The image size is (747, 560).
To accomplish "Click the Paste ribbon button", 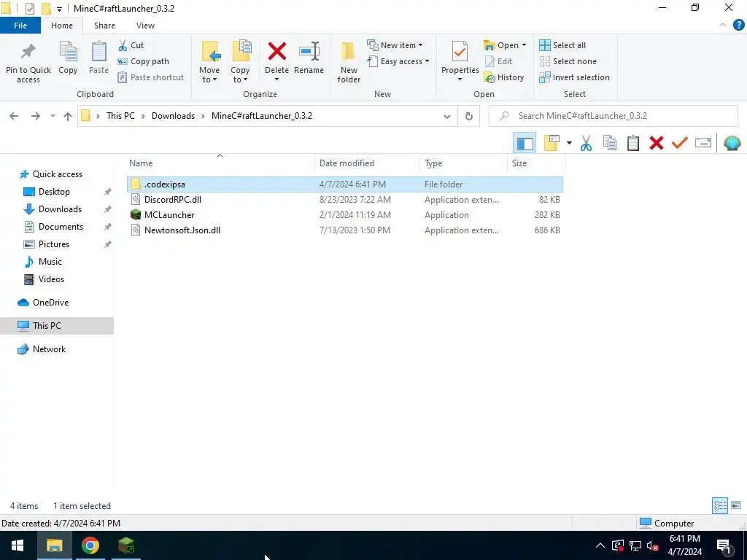I will [x=98, y=58].
